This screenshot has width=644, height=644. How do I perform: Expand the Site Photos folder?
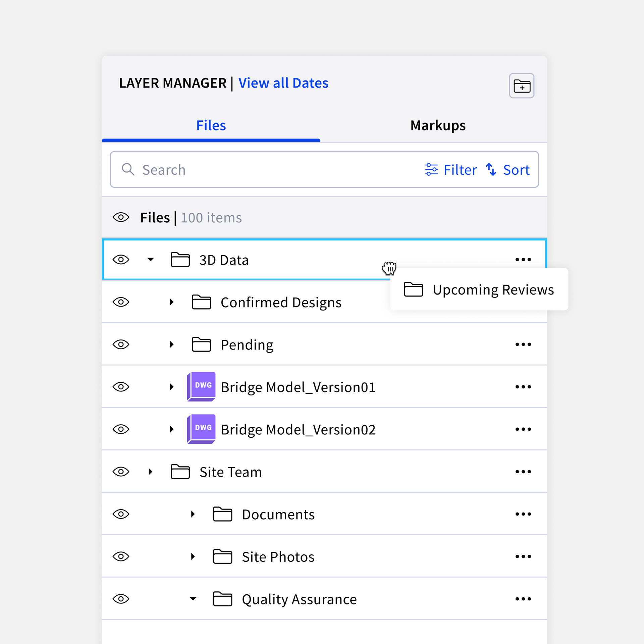[x=193, y=556]
